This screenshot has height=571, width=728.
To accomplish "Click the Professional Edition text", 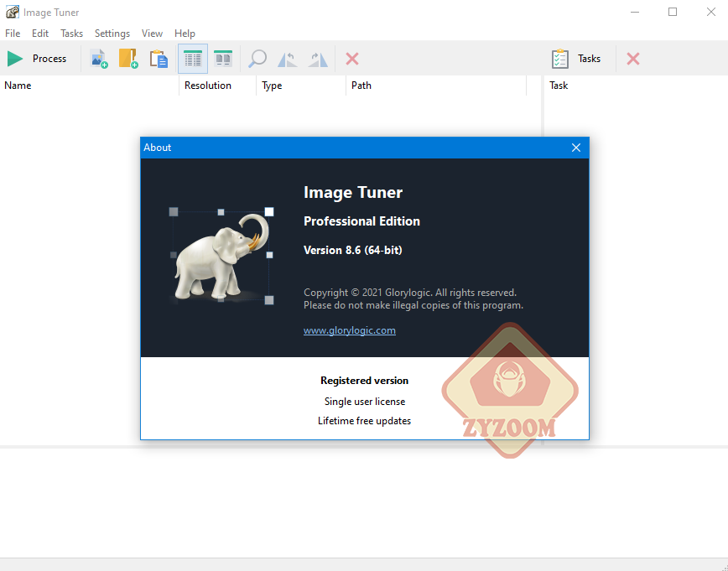I will [361, 221].
